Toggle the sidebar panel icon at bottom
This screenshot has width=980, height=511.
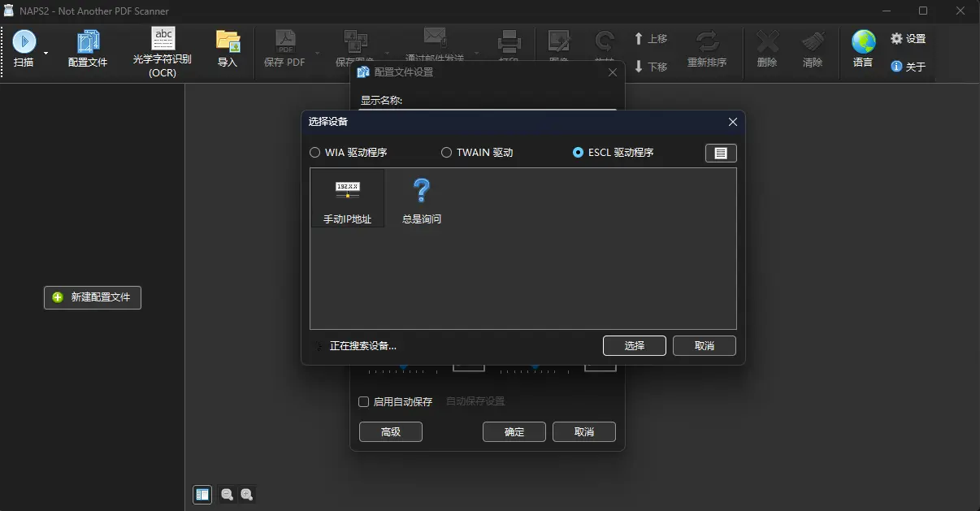(202, 494)
